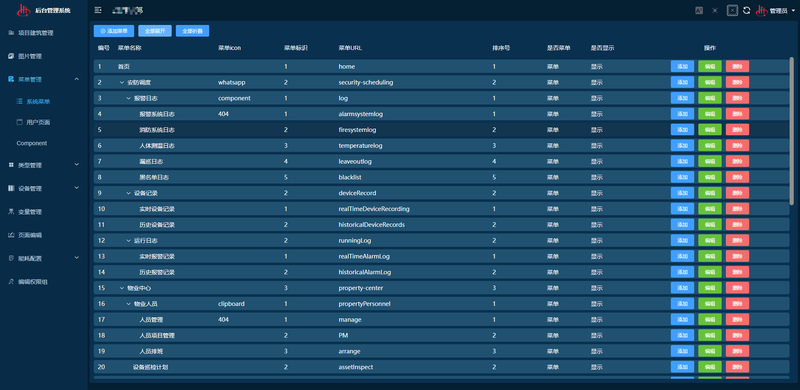This screenshot has width=800, height=390.
Task: Click blue add button in historicalAlarmLog row
Action: [x=682, y=272]
